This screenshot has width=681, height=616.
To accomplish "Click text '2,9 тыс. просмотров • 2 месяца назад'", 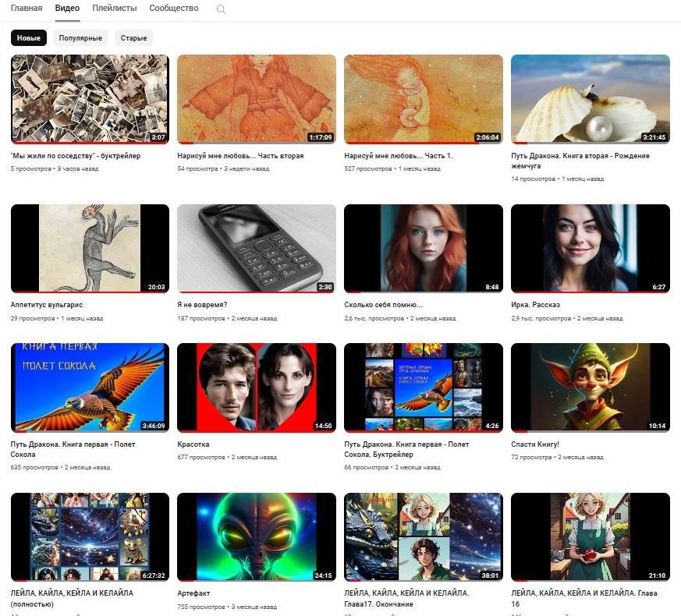I will tap(567, 318).
